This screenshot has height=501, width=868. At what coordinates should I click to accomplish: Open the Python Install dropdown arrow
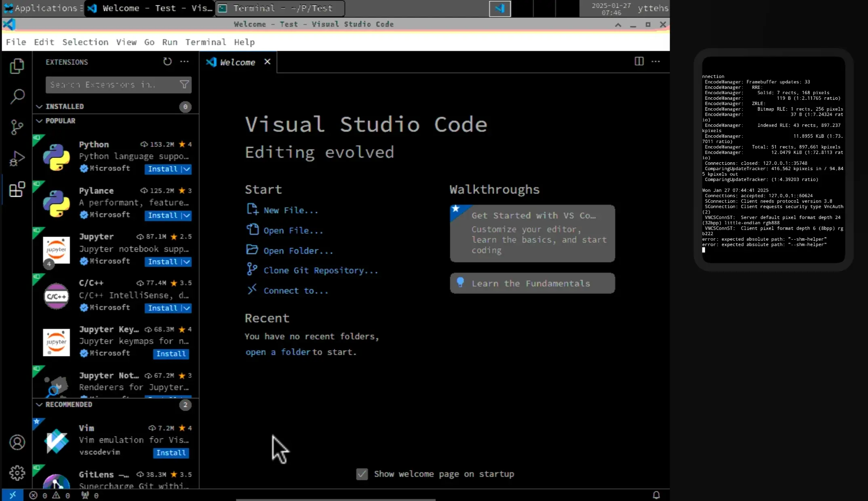pyautogui.click(x=186, y=169)
